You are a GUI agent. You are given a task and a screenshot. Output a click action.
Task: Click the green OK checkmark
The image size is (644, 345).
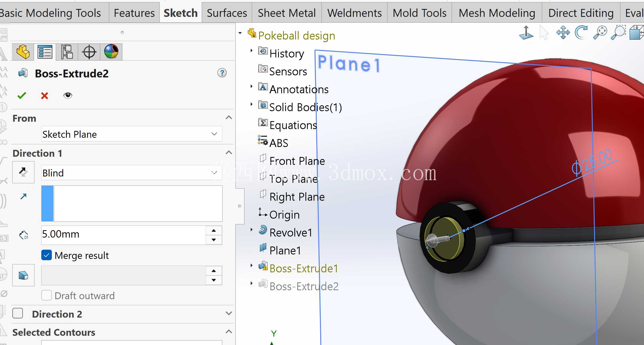click(x=22, y=95)
